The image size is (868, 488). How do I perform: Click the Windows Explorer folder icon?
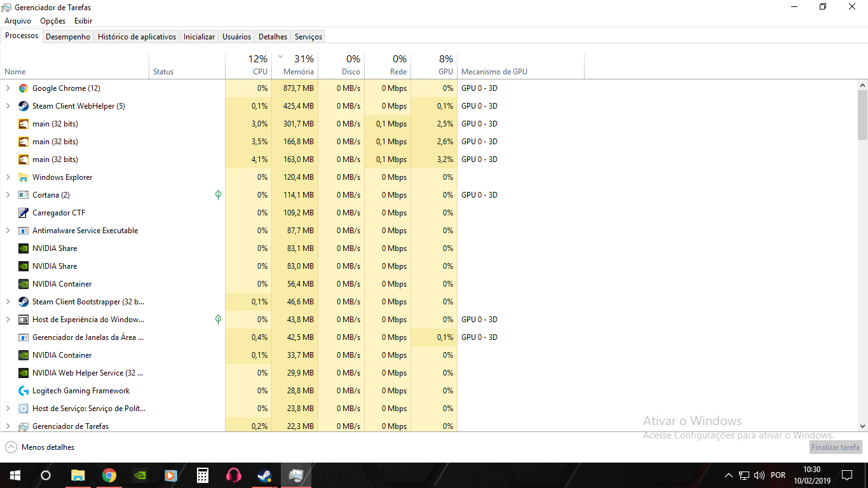[x=24, y=177]
